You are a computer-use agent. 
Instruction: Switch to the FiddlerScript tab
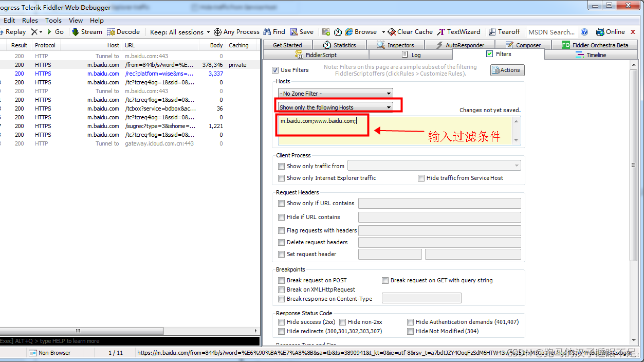click(316, 55)
